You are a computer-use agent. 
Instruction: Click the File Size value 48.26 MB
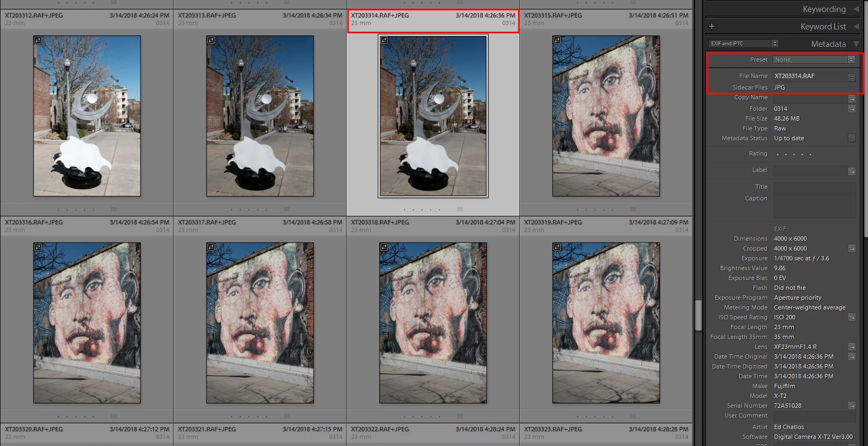point(787,118)
